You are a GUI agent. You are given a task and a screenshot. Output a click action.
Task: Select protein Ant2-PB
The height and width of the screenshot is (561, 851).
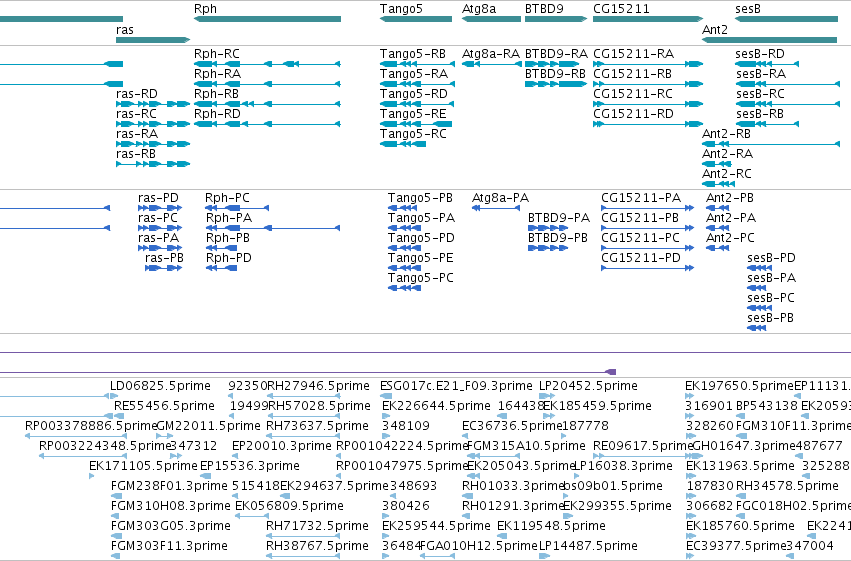tap(729, 198)
